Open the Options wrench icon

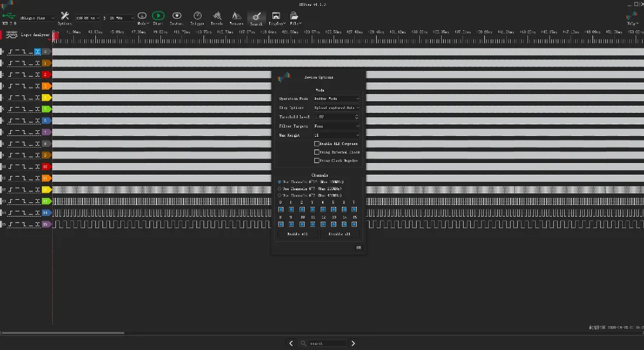point(65,15)
